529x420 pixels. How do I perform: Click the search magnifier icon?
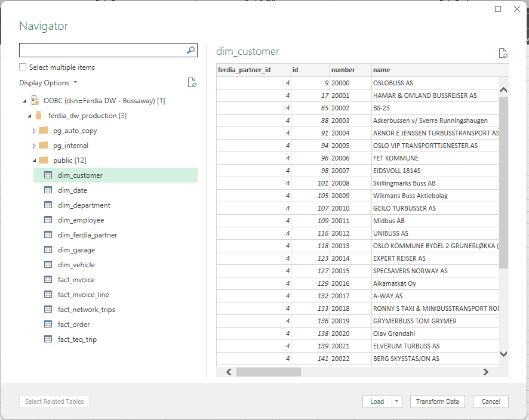[190, 50]
